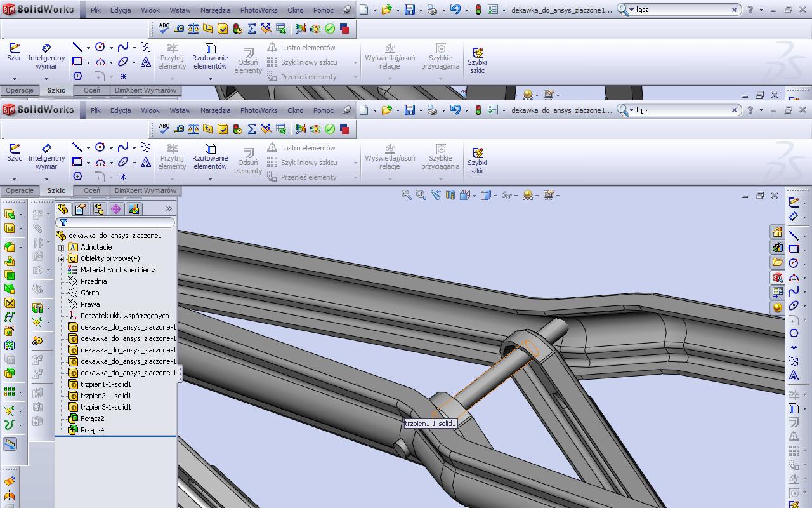Click Zoom to Fit in viewport toolbar
Viewport: 812px width, 508px height.
407,195
